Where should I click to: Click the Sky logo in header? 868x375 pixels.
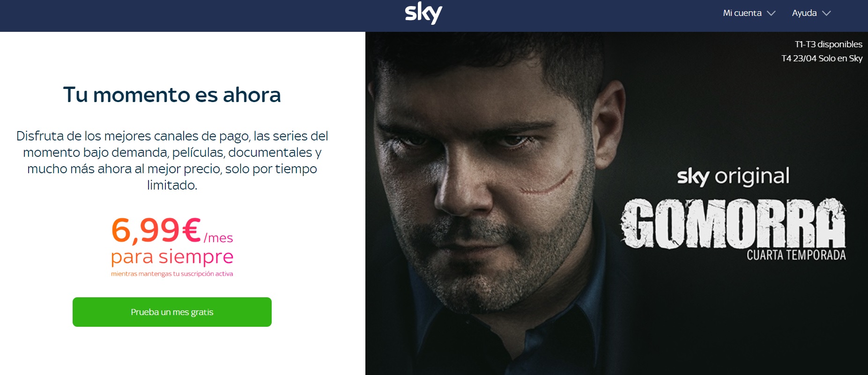click(423, 14)
